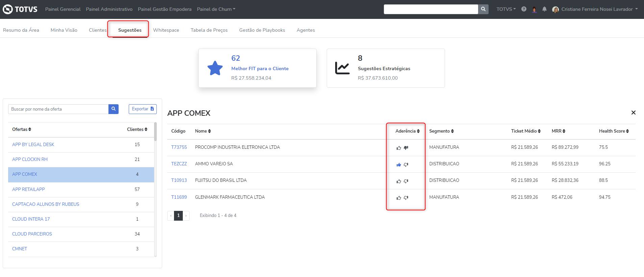
Task: Open the CLOUD INTERA 17 offer
Action: [x=31, y=219]
